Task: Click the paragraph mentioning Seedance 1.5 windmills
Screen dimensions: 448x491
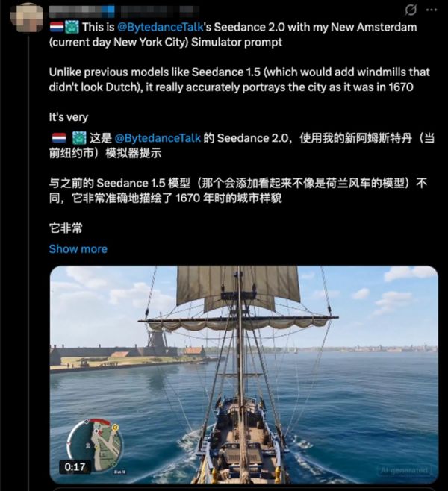Action: tap(240, 80)
